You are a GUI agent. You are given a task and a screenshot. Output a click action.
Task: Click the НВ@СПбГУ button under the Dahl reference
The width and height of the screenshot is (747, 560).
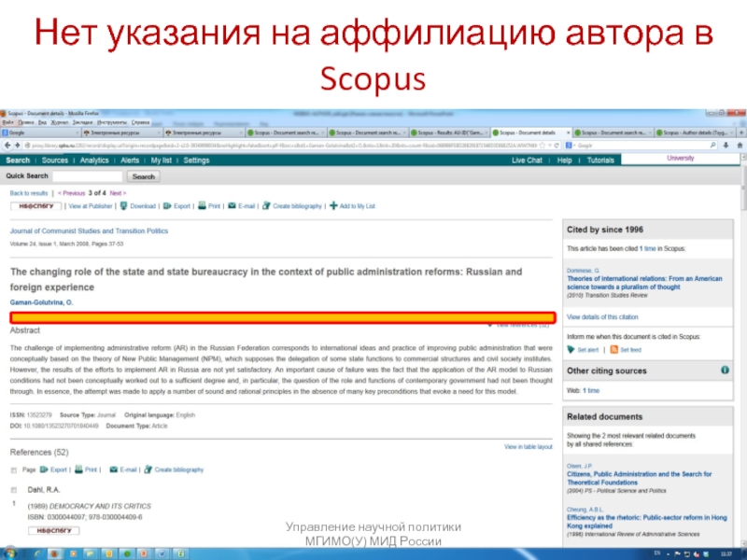pos(54,530)
